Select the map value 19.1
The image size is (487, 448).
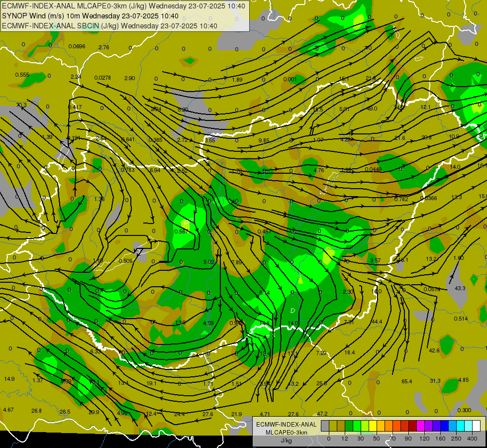click(152, 383)
